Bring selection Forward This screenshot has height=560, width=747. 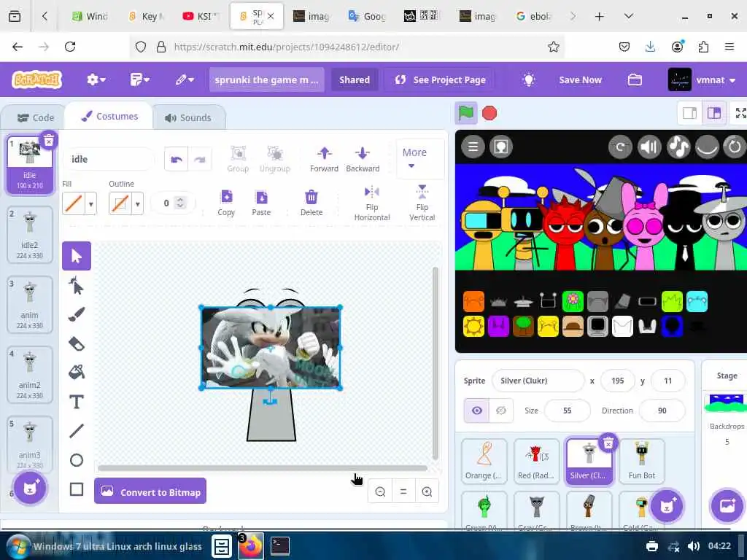[x=324, y=160]
